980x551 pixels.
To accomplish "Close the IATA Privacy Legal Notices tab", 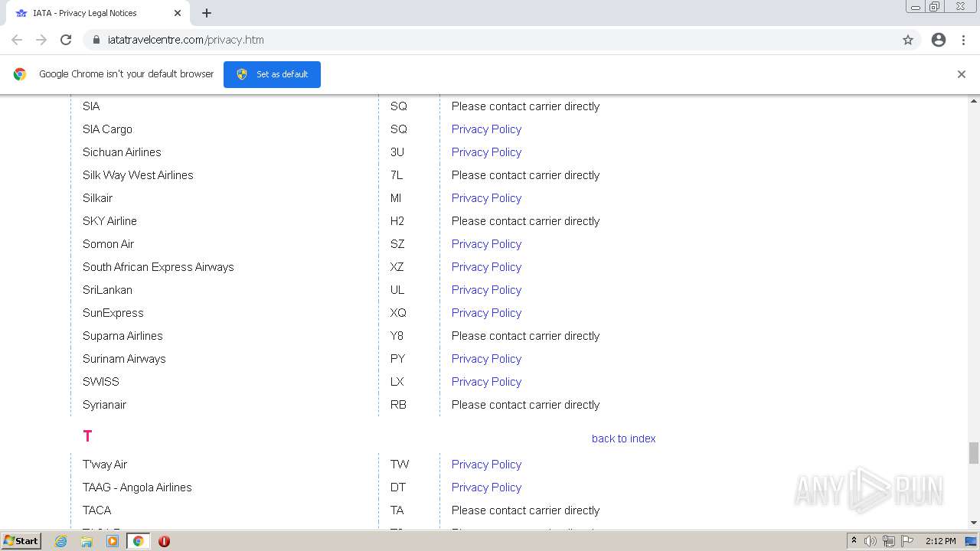I will [x=178, y=13].
